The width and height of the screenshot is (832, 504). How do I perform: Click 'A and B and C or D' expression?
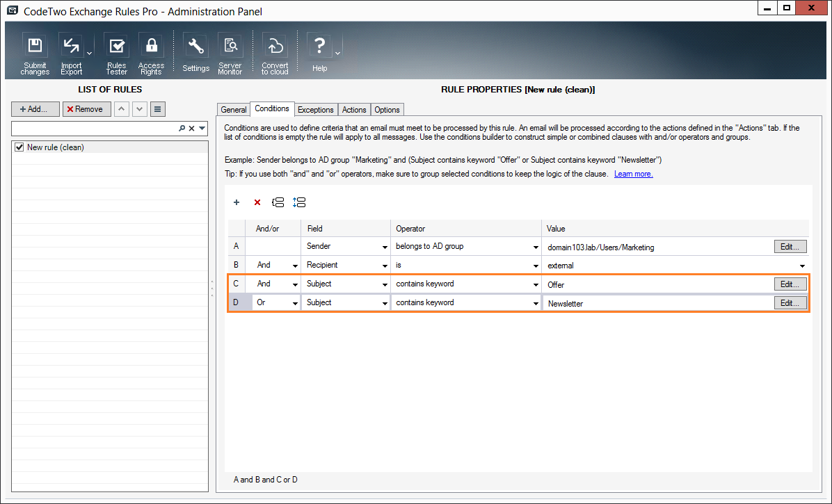click(x=265, y=480)
